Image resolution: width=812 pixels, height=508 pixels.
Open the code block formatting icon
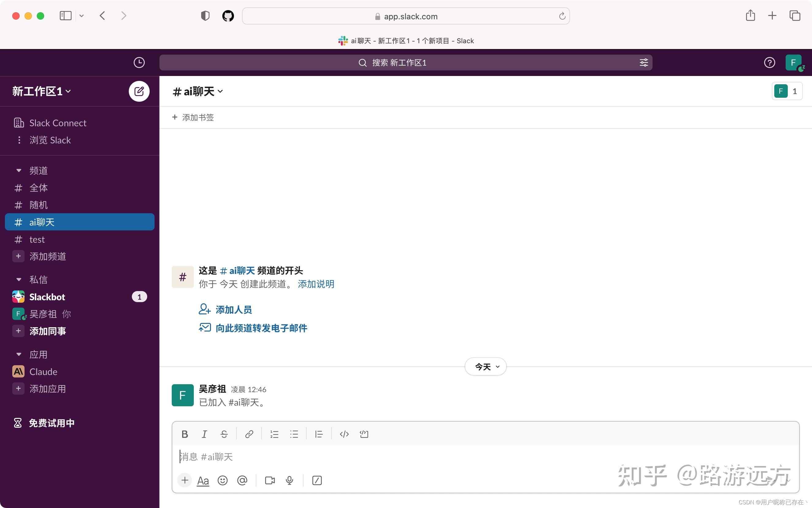[x=344, y=434]
